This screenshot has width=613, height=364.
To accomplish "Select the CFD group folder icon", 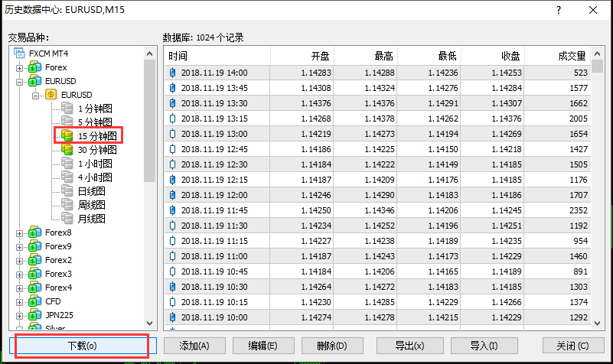I will (x=34, y=301).
